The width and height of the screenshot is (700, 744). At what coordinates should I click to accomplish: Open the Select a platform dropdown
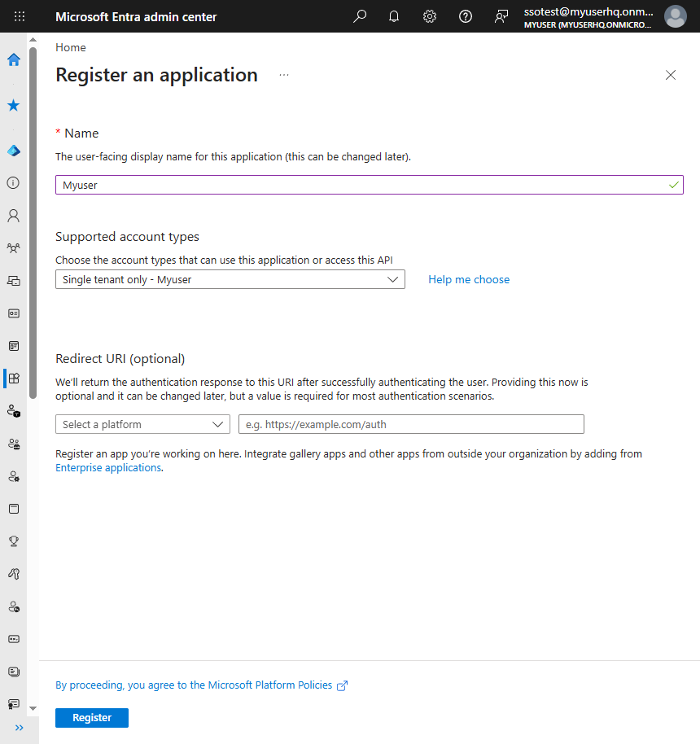(x=142, y=424)
